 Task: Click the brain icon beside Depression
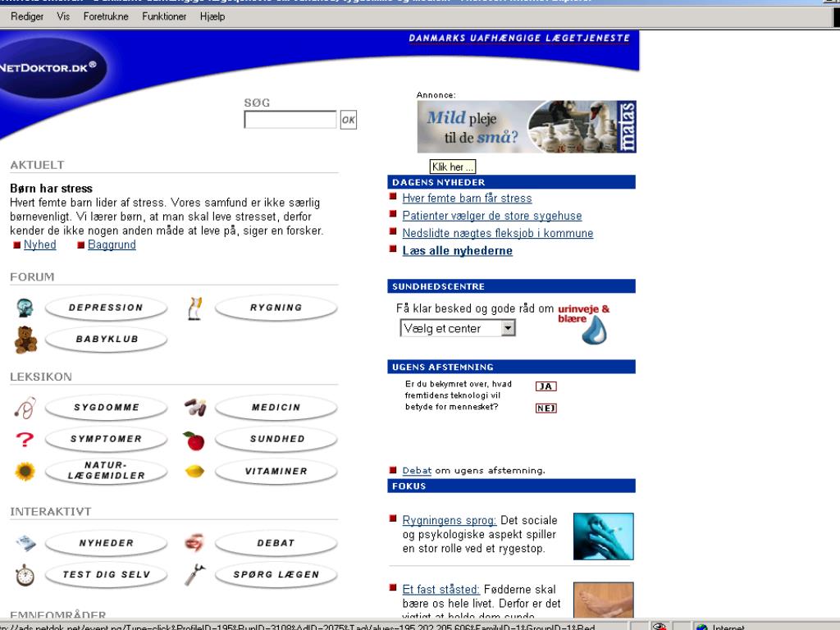coord(24,308)
